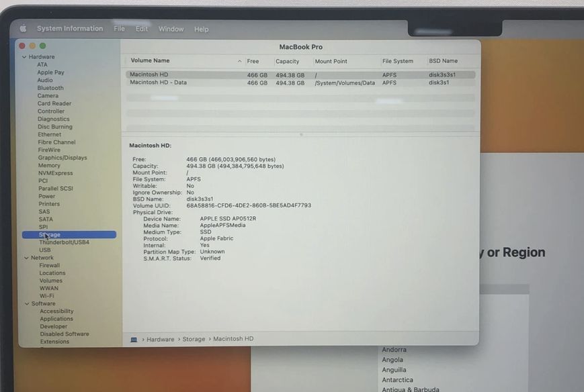Screen dimensions: 584x392
Task: Select FireWire in the sidebar
Action: pos(49,150)
